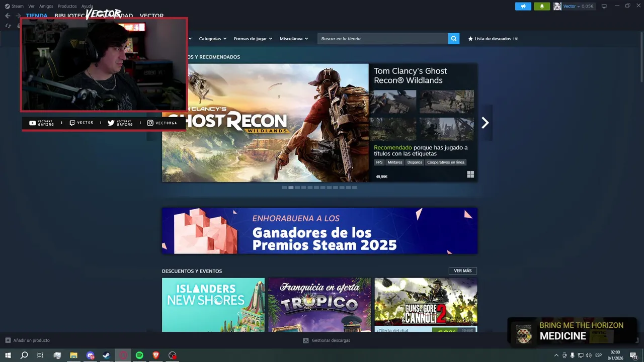
Task: Click Añadir un producto
Action: (28, 340)
